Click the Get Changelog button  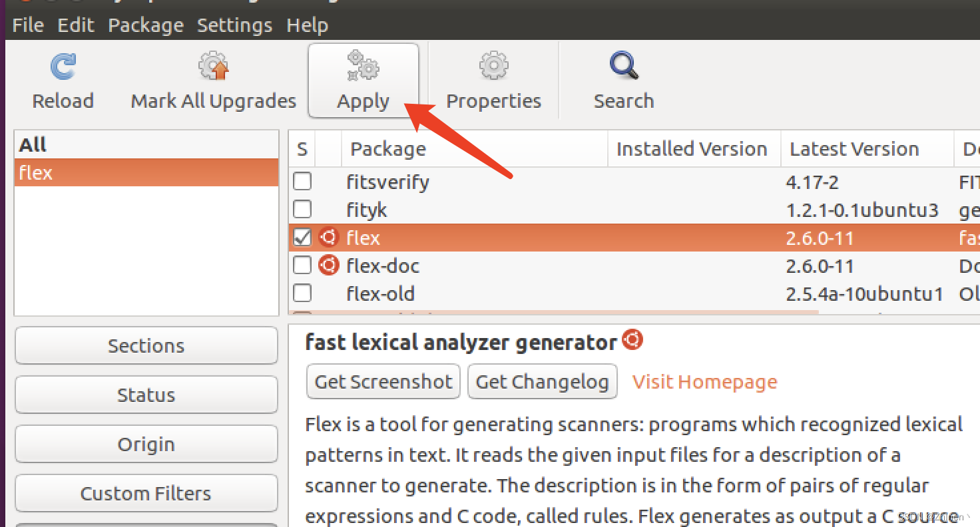(x=543, y=381)
